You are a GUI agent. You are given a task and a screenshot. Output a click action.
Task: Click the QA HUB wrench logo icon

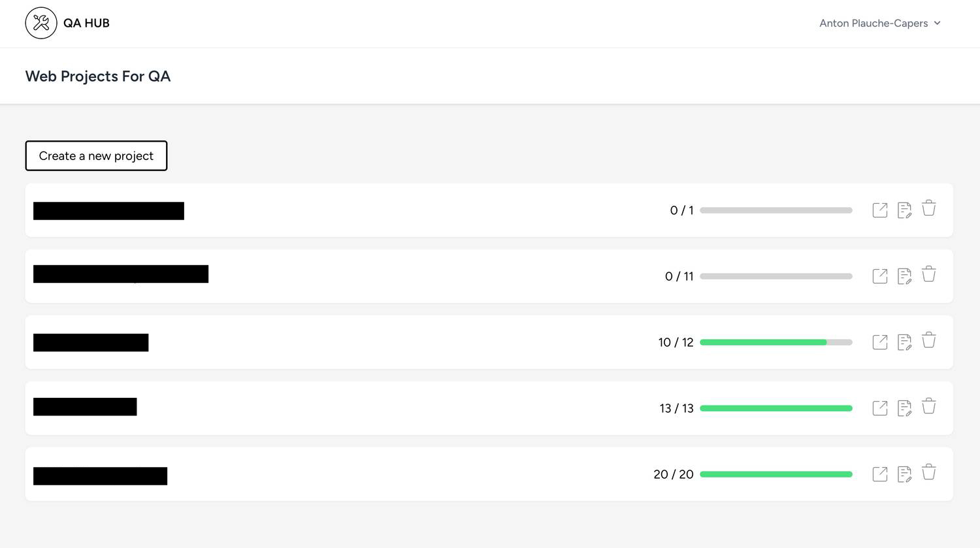(41, 24)
